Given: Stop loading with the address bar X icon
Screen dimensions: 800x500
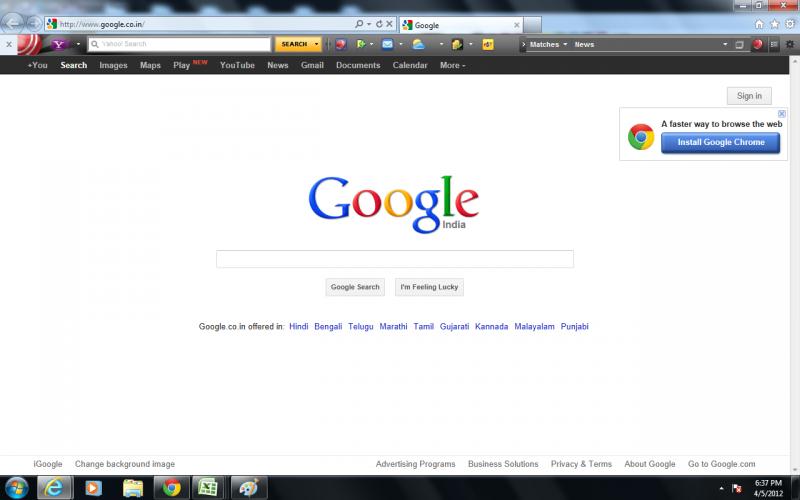Looking at the screenshot, I should pos(389,24).
